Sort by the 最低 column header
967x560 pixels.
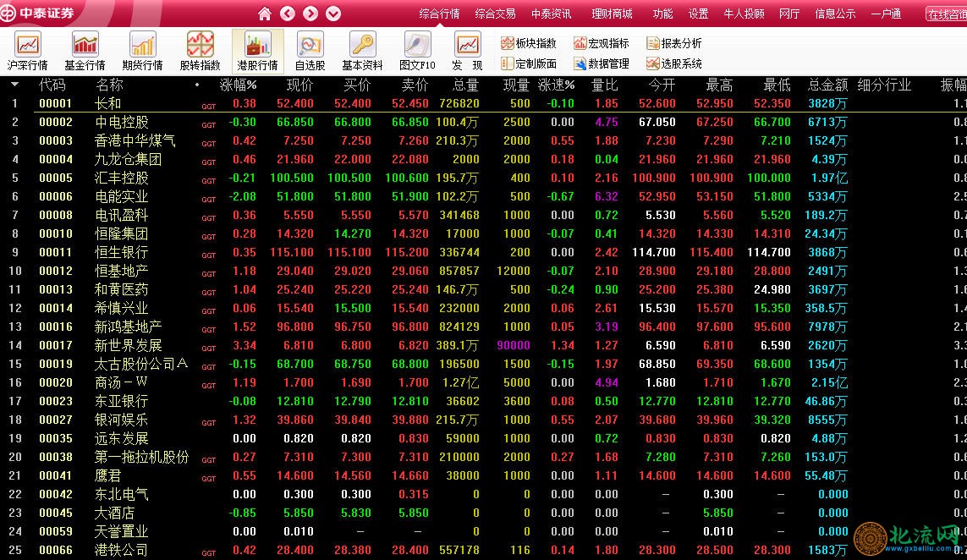777,85
